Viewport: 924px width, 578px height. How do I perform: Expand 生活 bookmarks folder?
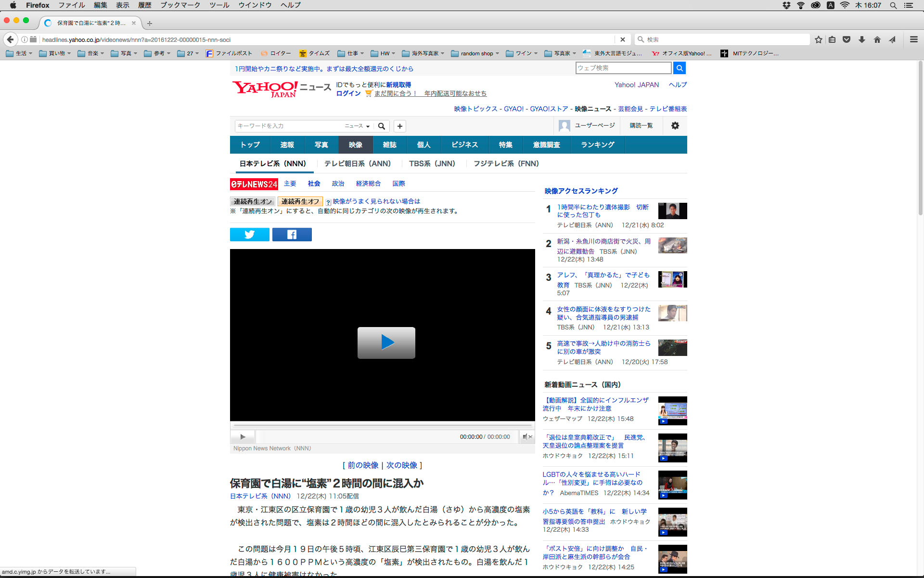click(x=20, y=53)
